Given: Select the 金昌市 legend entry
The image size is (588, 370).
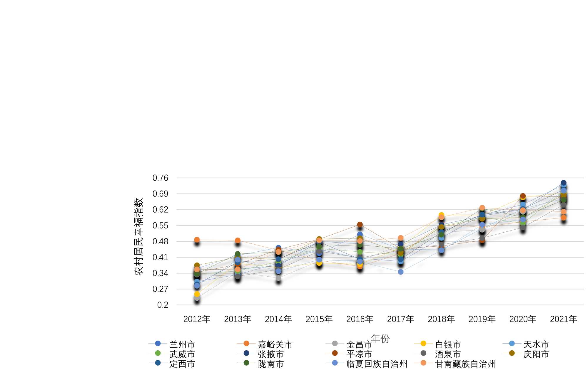Looking at the screenshot, I should coord(359,344).
